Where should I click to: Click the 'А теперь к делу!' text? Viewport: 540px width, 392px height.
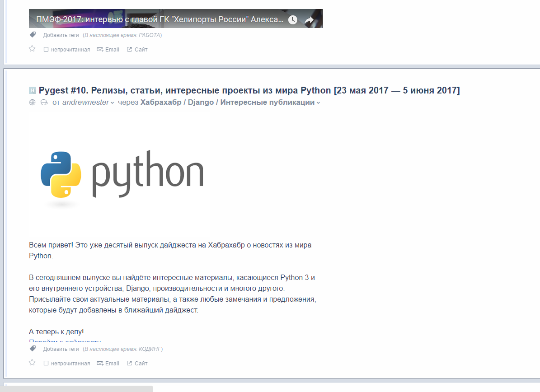(x=56, y=332)
